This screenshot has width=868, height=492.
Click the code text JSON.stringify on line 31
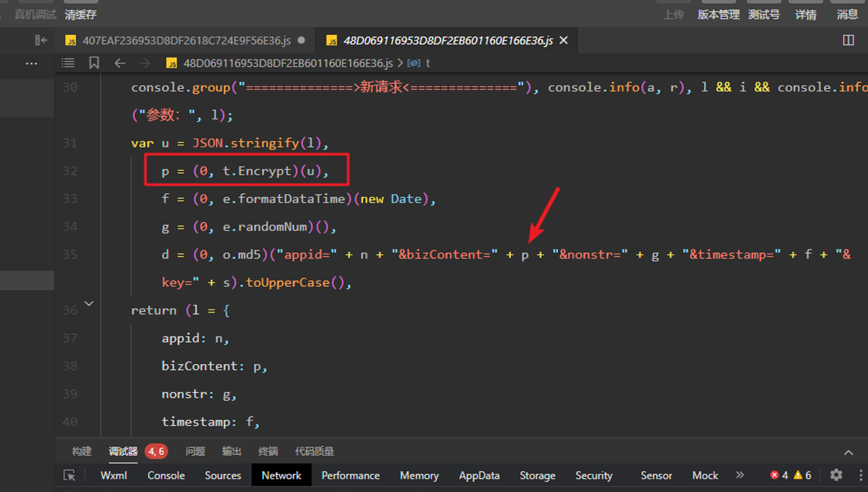click(245, 143)
